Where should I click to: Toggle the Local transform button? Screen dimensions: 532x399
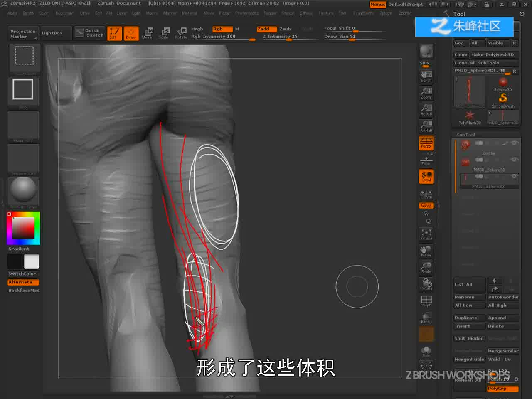point(426,177)
